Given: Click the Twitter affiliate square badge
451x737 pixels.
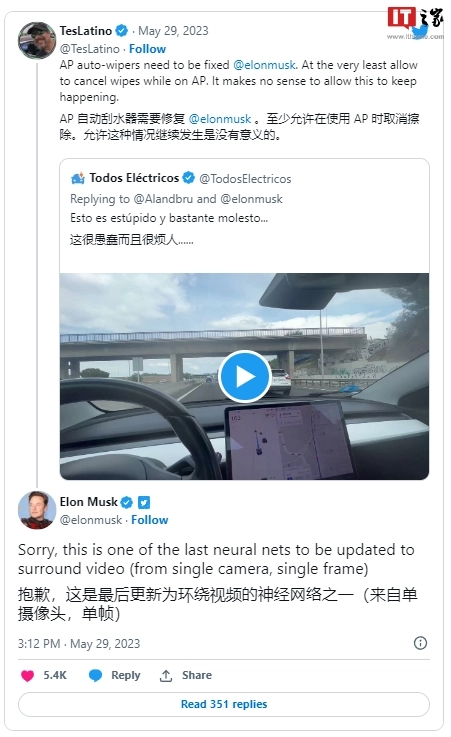Looking at the screenshot, I should tap(144, 502).
